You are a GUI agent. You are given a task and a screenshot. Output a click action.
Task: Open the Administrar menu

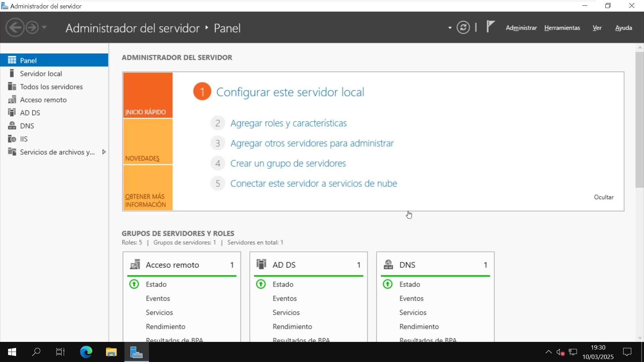(x=521, y=28)
